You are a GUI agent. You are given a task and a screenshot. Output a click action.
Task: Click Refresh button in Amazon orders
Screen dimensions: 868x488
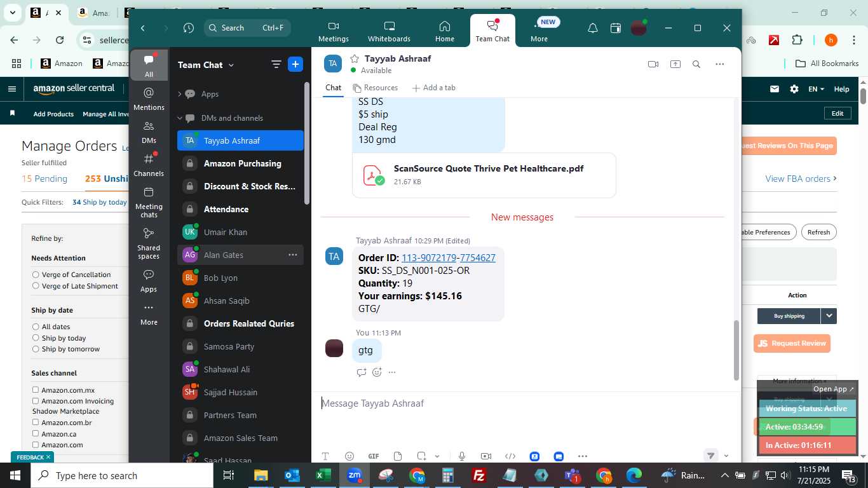[x=818, y=232]
